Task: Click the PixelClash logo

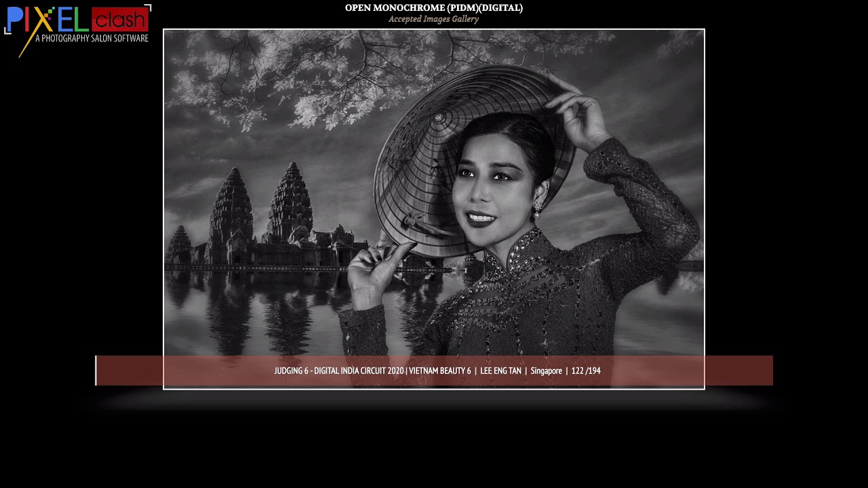Action: point(77,30)
